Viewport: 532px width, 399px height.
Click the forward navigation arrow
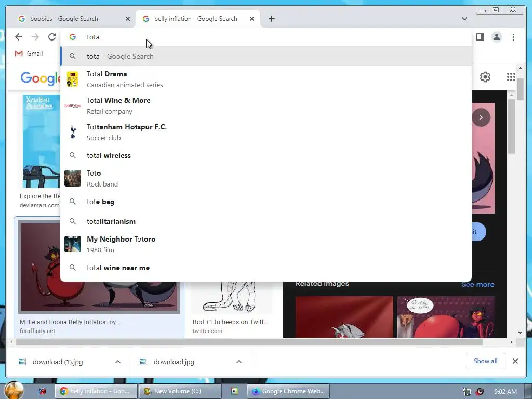(x=35, y=37)
